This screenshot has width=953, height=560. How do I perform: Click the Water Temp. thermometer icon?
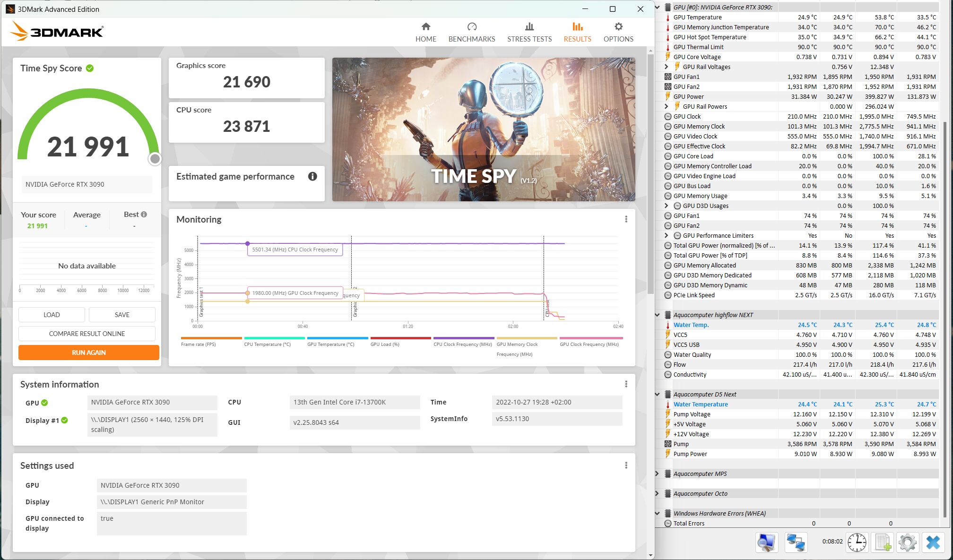click(667, 325)
